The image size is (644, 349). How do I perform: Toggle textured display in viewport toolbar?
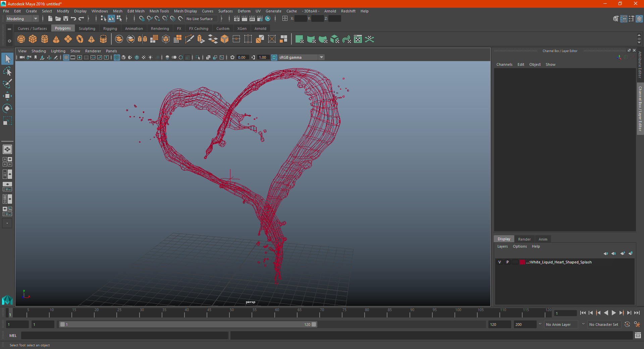144,57
